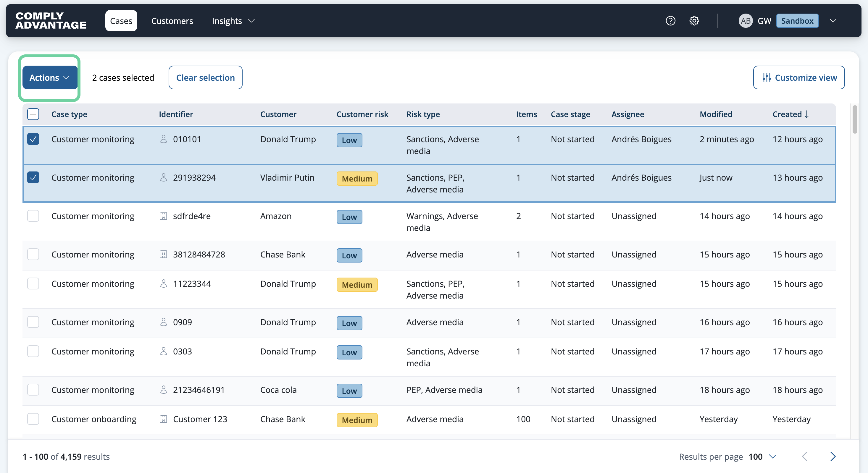Image resolution: width=868 pixels, height=473 pixels.
Task: Click the Items value 100
Action: pos(523,419)
